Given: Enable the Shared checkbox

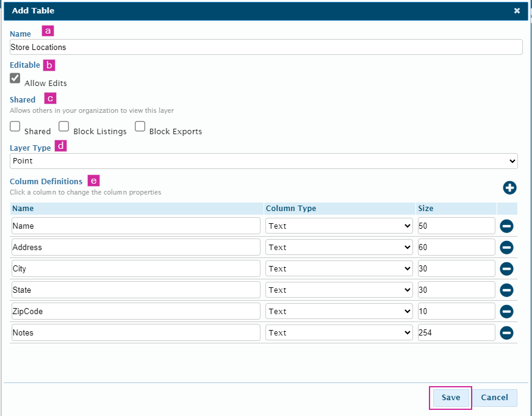Looking at the screenshot, I should [x=15, y=126].
